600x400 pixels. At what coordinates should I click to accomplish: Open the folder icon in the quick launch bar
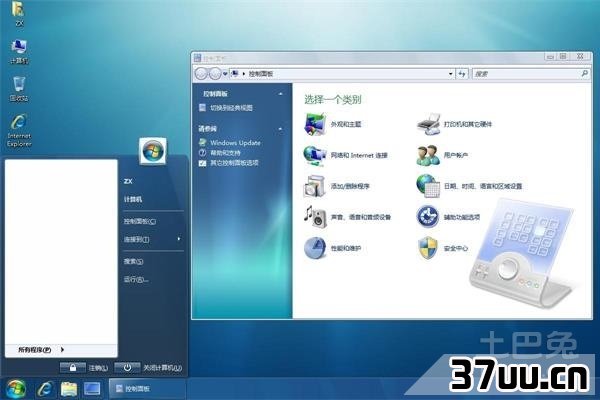[69, 389]
